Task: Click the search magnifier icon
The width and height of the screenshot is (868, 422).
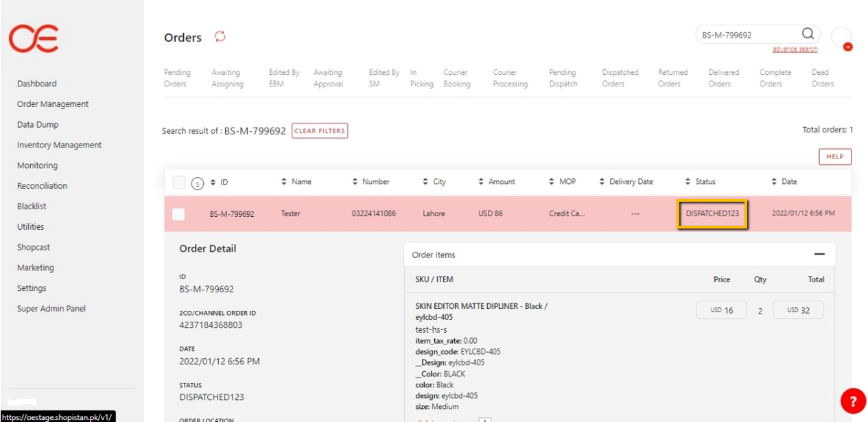Action: (808, 34)
